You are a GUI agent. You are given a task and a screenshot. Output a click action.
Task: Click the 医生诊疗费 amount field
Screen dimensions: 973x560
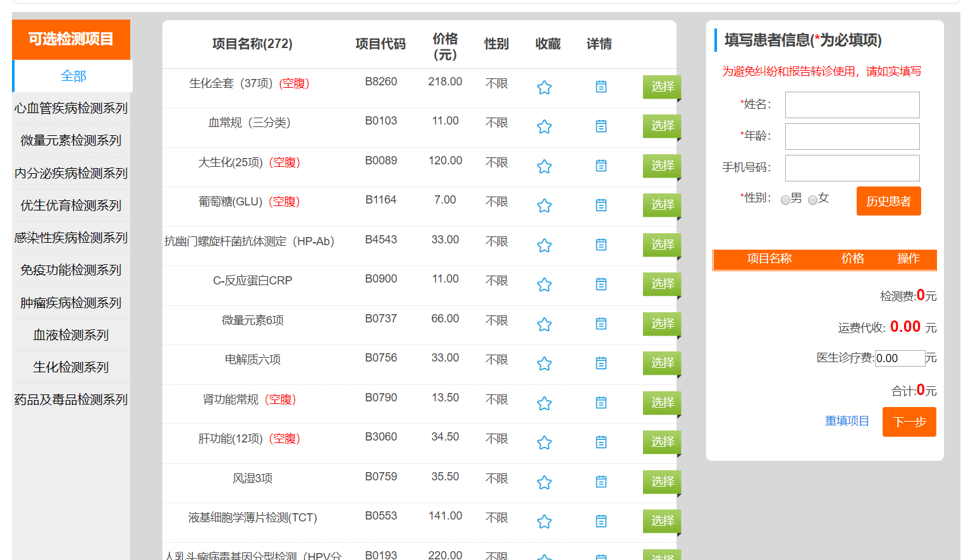[x=900, y=358]
